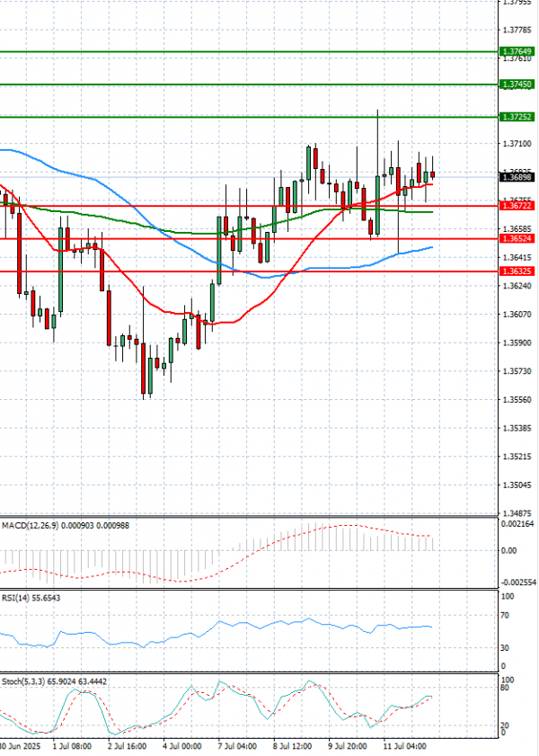This screenshot has height=756, width=539.
Task: Click the 1.35900 price axis value
Action: [517, 342]
